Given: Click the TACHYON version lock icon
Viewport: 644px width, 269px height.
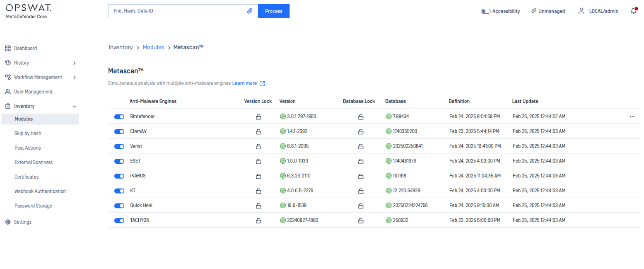Looking at the screenshot, I should [258, 221].
